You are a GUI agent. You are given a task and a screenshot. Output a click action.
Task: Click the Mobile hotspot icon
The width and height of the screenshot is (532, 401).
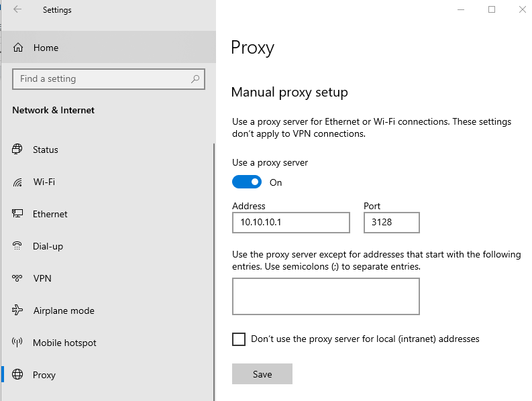18,343
